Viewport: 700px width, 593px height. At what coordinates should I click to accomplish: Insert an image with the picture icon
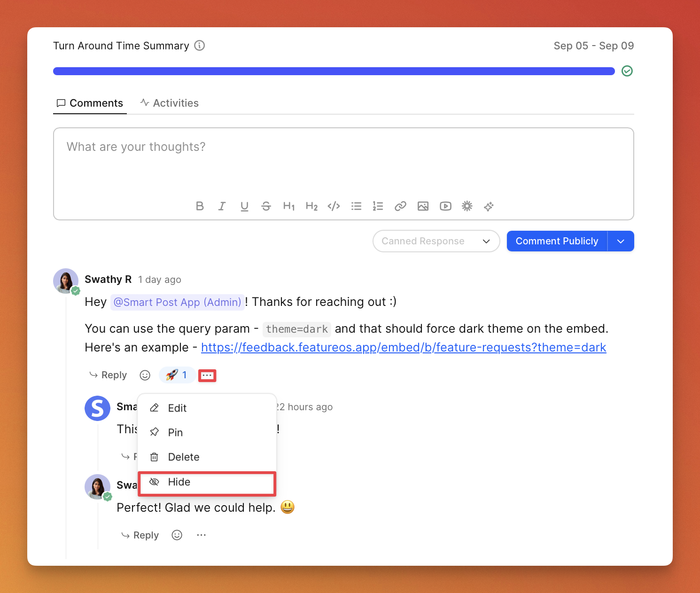(423, 206)
